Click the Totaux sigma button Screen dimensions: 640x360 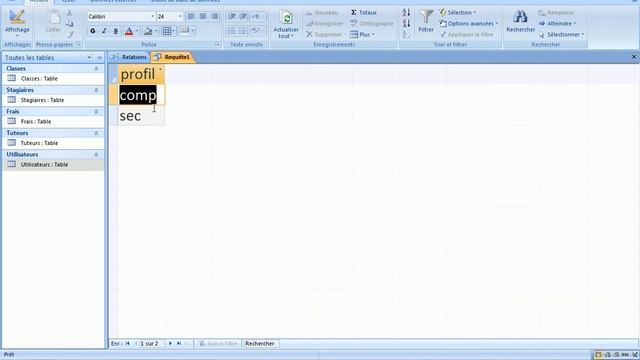coord(364,13)
